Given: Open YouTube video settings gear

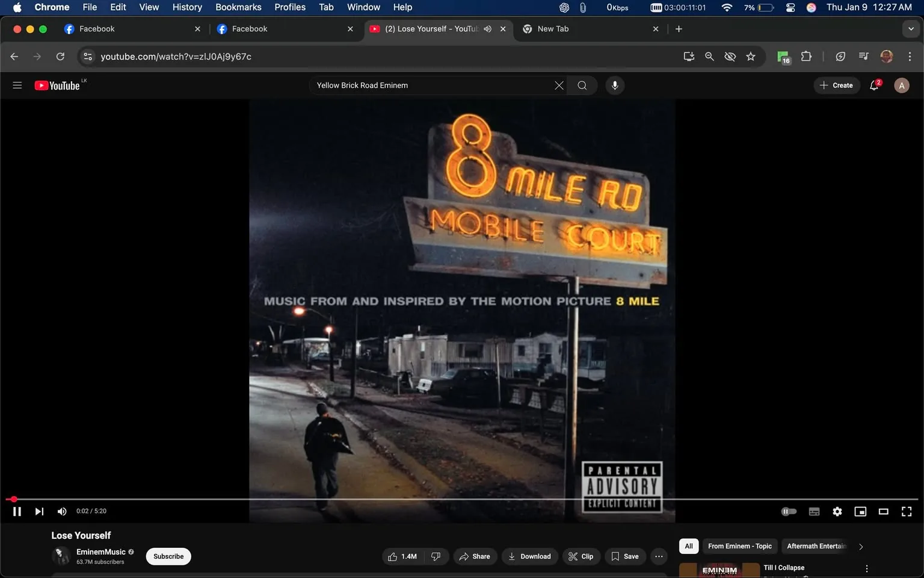Looking at the screenshot, I should (837, 511).
